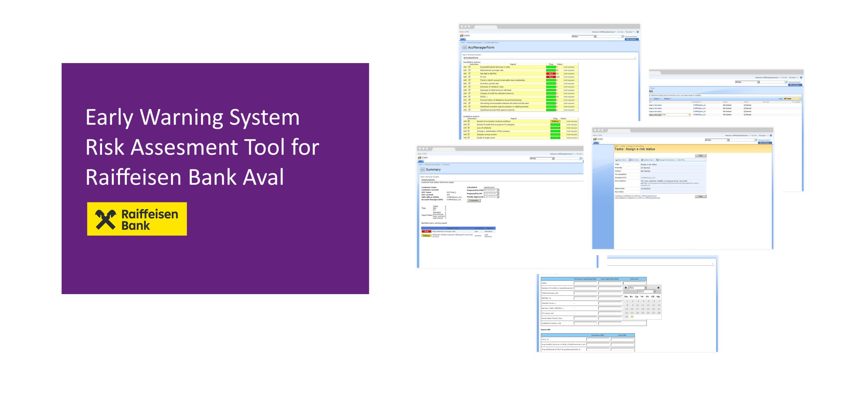The image size is (868, 398).
Task: Go to previous month in calendar popup
Action: pos(626,288)
